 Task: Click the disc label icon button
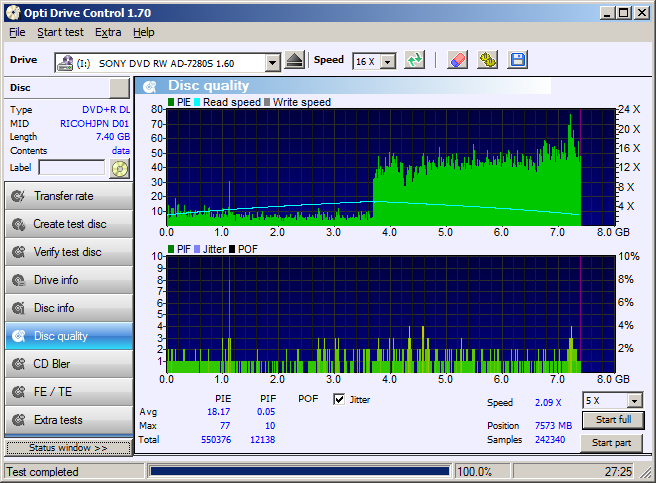pos(119,169)
